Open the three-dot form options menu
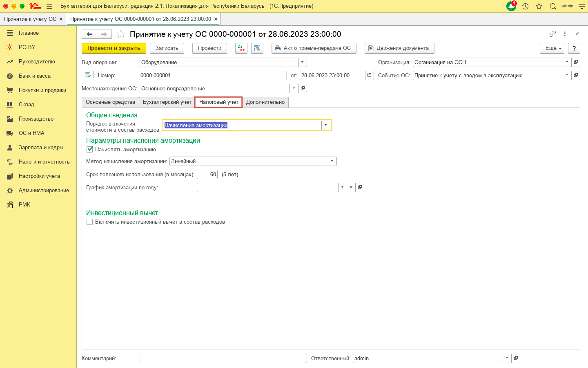 click(565, 34)
